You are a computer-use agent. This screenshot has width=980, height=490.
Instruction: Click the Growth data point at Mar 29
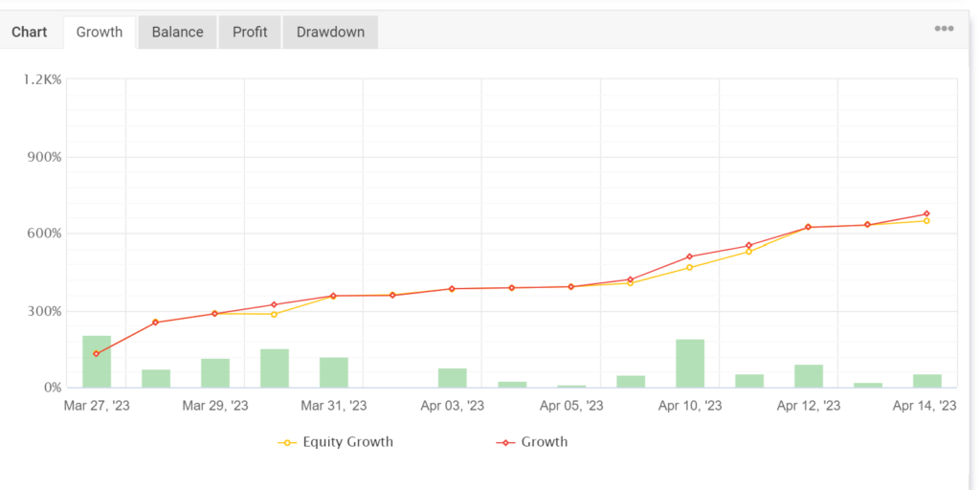click(214, 314)
